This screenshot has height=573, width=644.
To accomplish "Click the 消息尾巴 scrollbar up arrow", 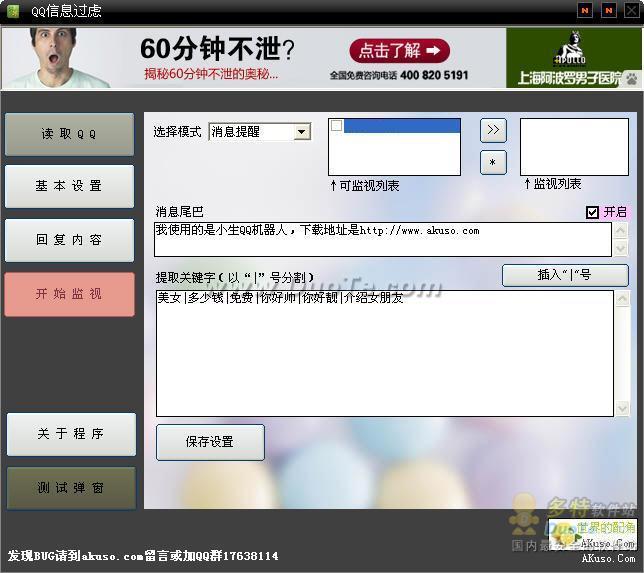I will pos(620,230).
